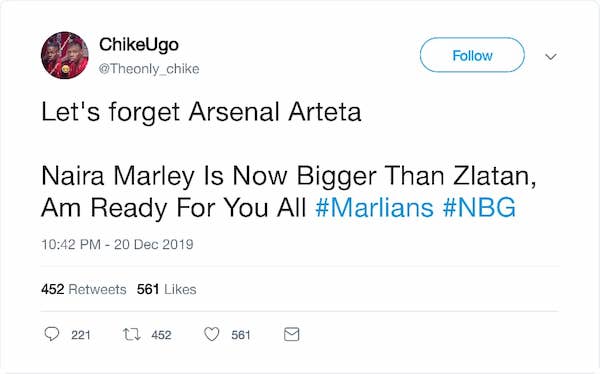The image size is (600, 374).
Task: Expand the chevron menu beside Follow
Action: [x=551, y=57]
